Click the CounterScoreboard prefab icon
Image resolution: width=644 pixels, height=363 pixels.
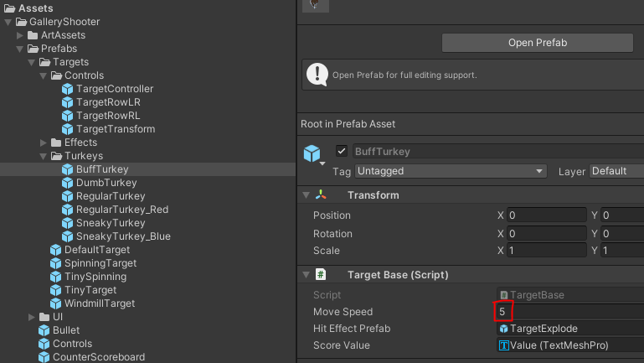44,357
